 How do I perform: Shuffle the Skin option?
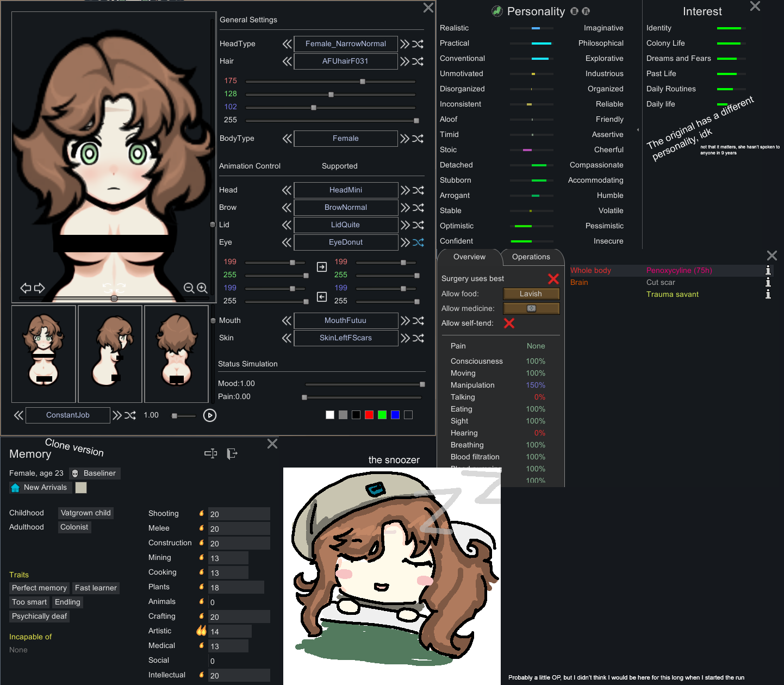click(418, 338)
